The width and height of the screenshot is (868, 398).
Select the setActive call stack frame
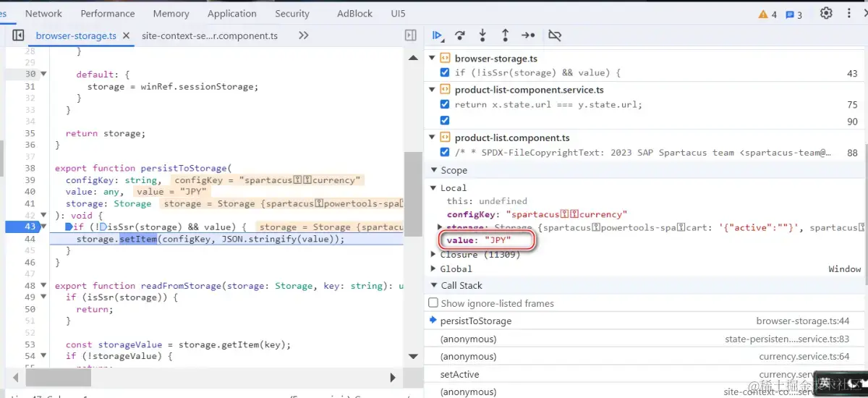pyautogui.click(x=645, y=374)
